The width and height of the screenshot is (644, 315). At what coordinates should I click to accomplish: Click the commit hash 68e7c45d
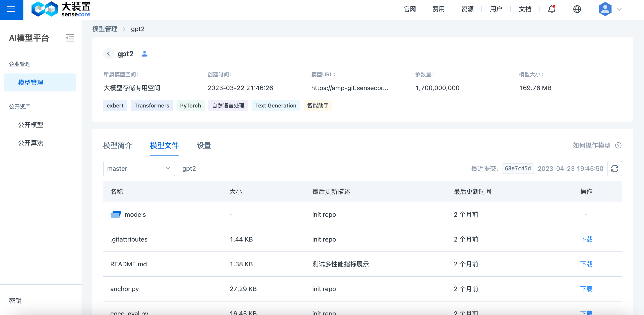point(517,169)
